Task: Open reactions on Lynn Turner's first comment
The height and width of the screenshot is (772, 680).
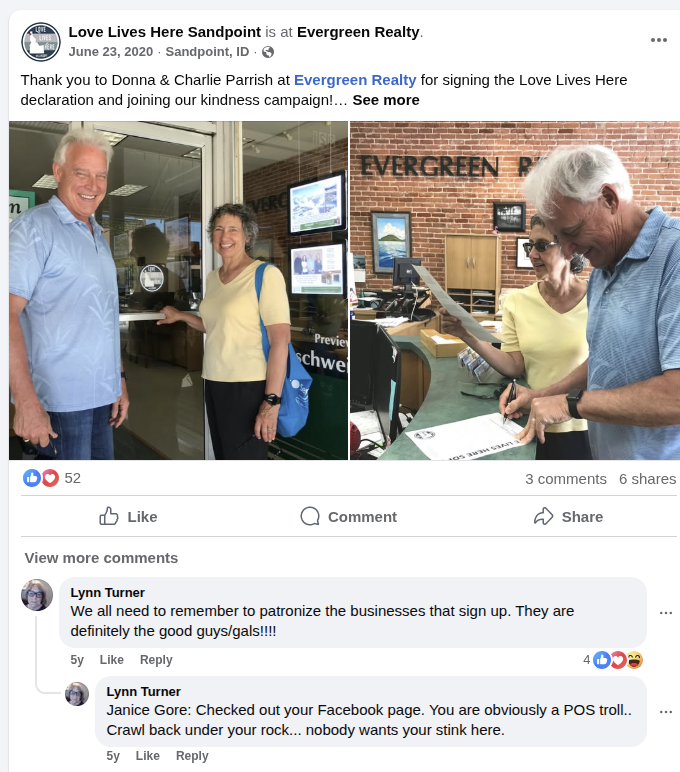Action: point(613,660)
